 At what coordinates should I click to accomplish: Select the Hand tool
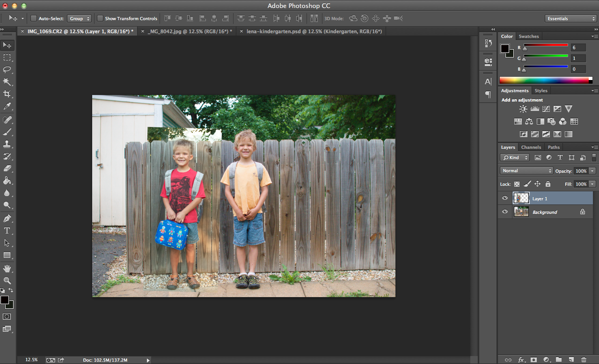7,269
